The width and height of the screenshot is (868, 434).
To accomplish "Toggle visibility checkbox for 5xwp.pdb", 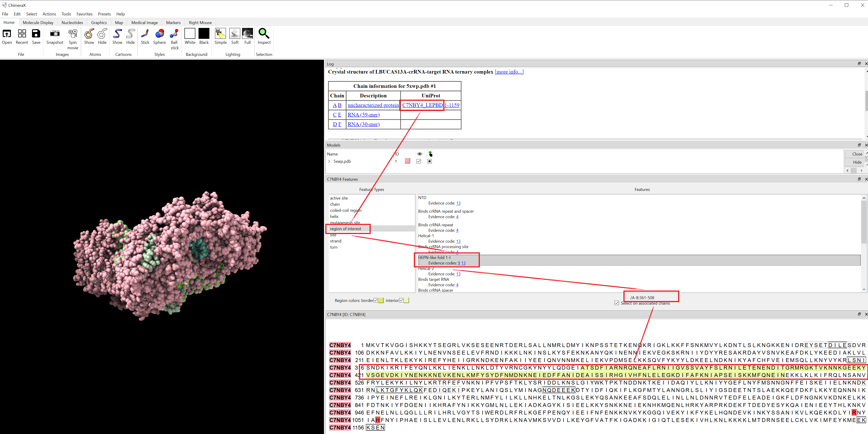I will 419,161.
